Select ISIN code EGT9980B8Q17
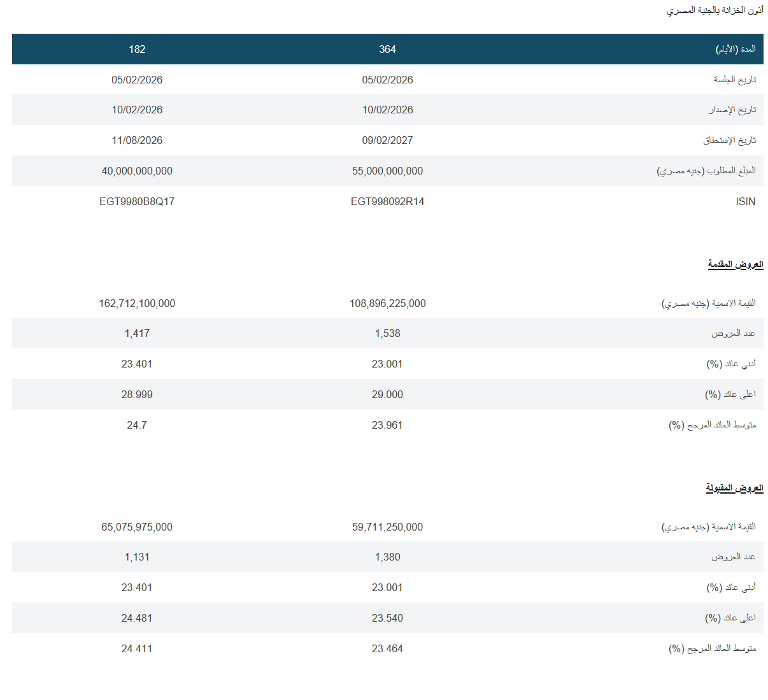This screenshot has height=700, width=768. [x=137, y=201]
